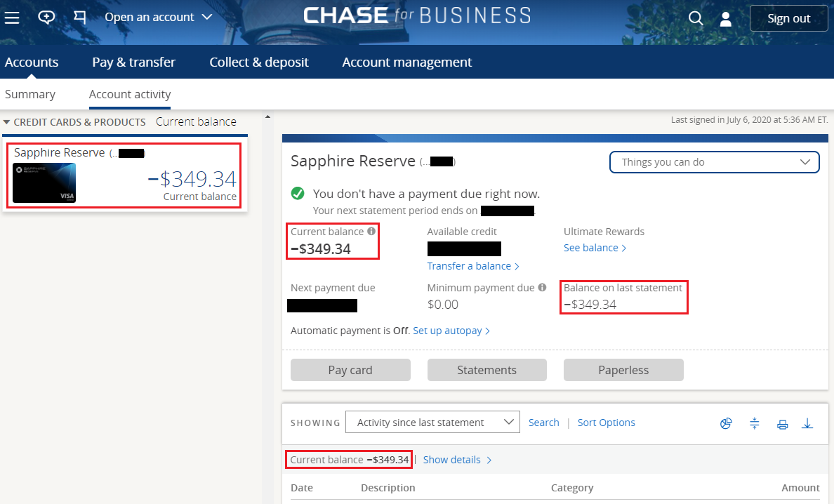The width and height of the screenshot is (834, 504).
Task: Open Things you can do dropdown
Action: 715,162
